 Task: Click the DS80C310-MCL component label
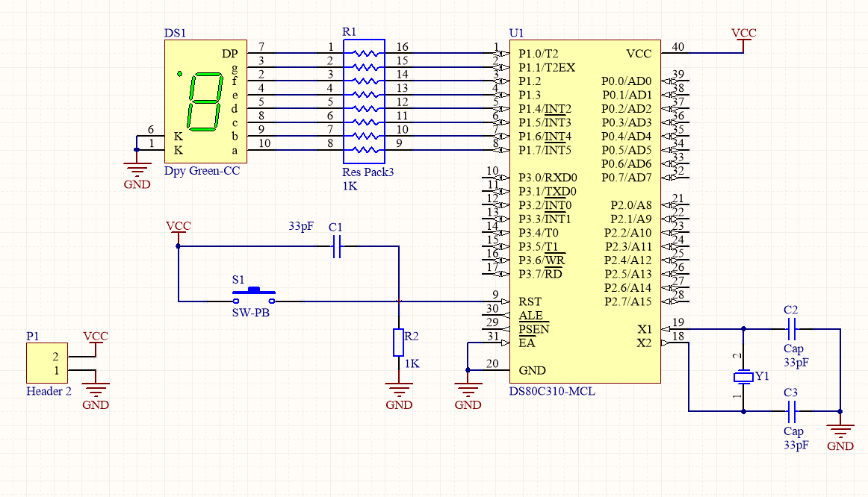point(552,392)
